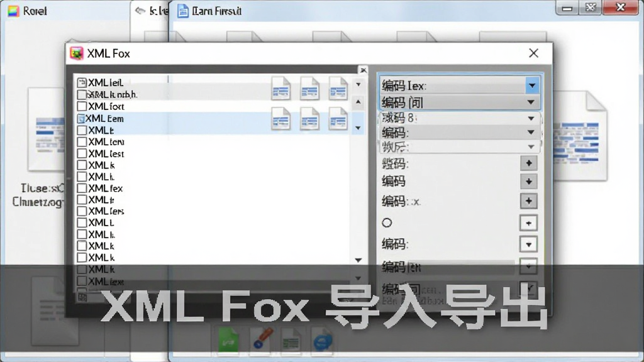Close the XML Fox dialog
The height and width of the screenshot is (362, 644).
pos(533,53)
